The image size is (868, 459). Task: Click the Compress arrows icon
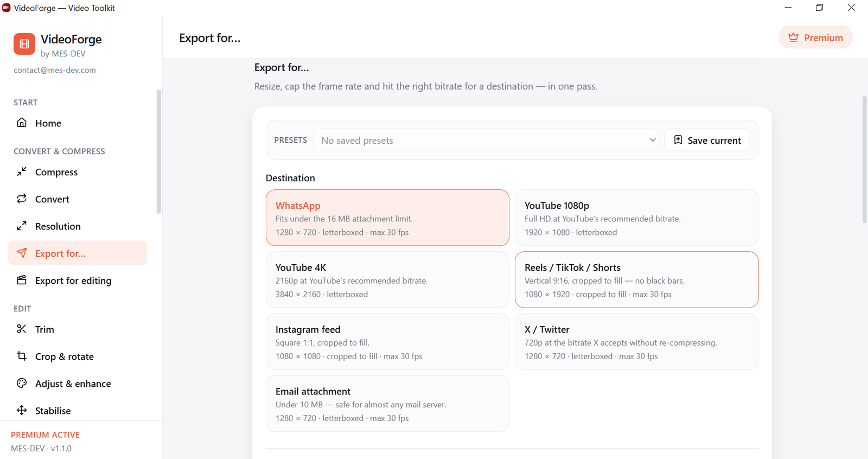pyautogui.click(x=22, y=171)
